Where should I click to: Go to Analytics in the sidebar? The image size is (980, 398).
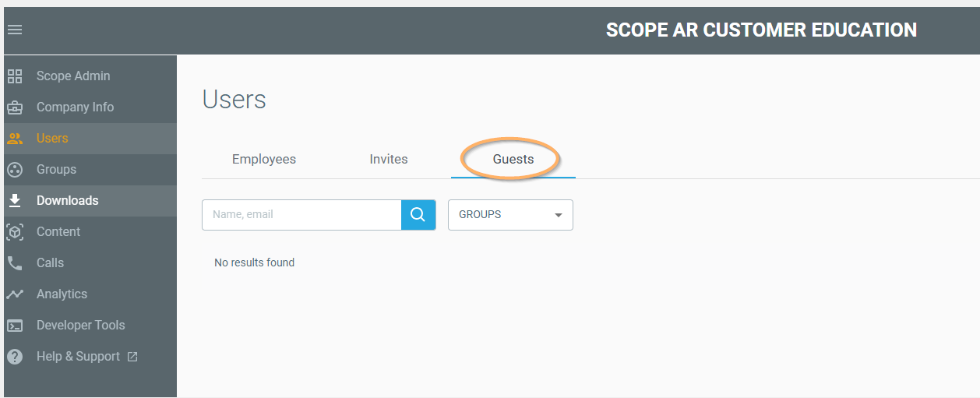pos(62,294)
